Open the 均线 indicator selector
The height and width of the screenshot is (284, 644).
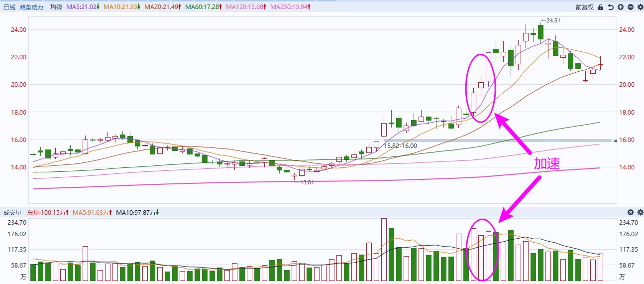pos(56,7)
